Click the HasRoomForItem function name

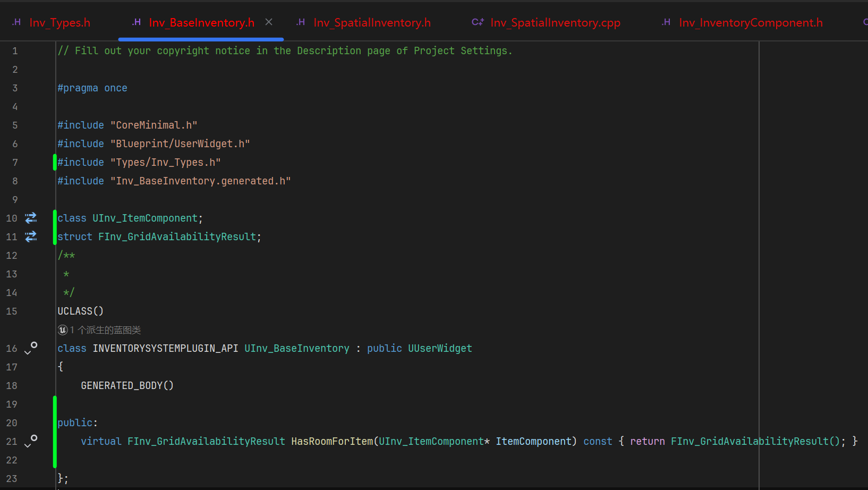(x=332, y=442)
